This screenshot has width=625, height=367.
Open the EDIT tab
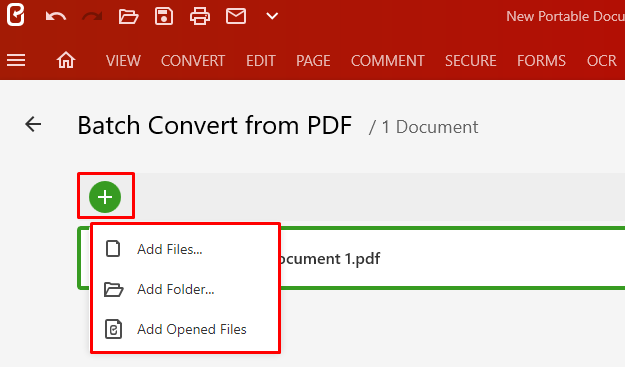[x=261, y=61]
